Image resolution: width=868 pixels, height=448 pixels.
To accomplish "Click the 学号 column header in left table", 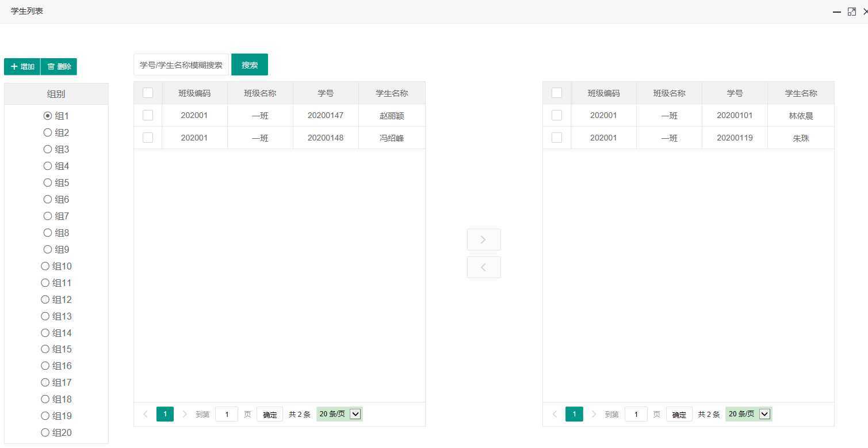I will (326, 93).
